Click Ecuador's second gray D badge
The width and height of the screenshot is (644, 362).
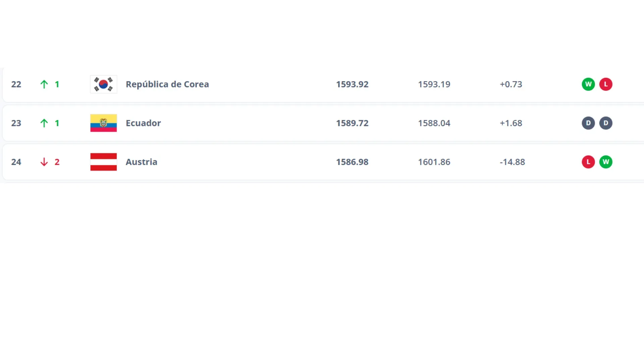(x=606, y=123)
